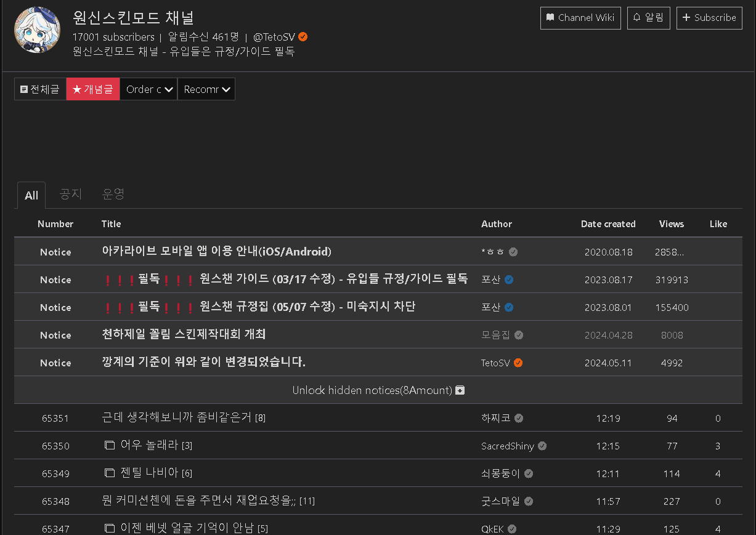Switch to the 공지 tab
Viewport: 756px width, 535px height.
[70, 195]
